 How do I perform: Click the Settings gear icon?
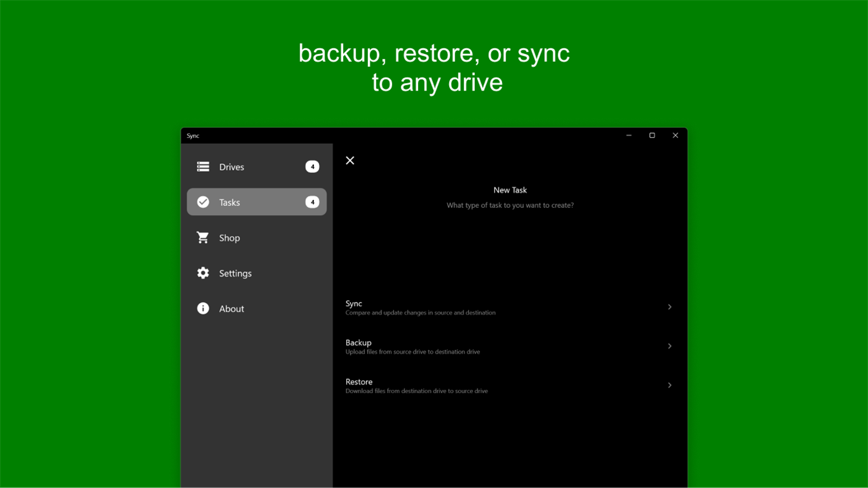pos(203,273)
